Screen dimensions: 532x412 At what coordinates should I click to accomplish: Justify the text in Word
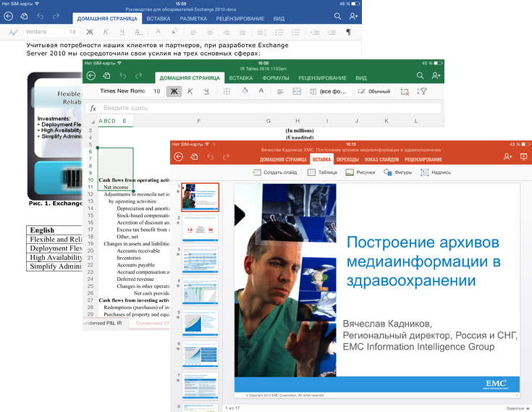(x=242, y=33)
